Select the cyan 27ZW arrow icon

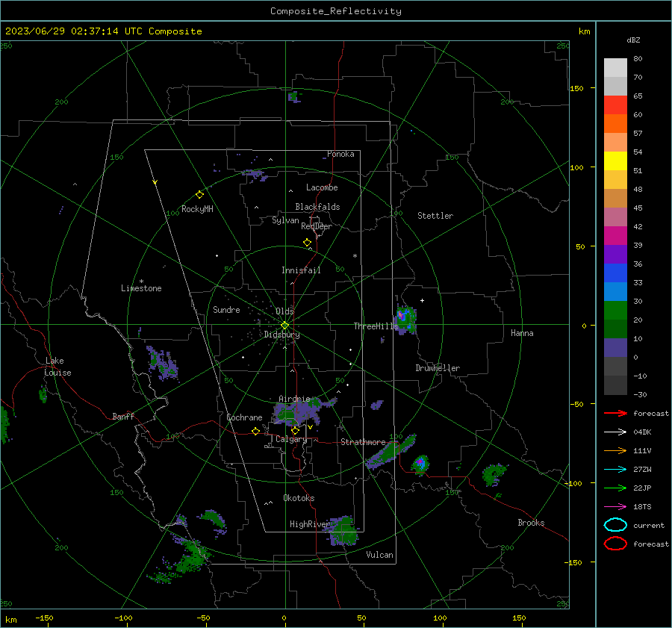pos(615,470)
